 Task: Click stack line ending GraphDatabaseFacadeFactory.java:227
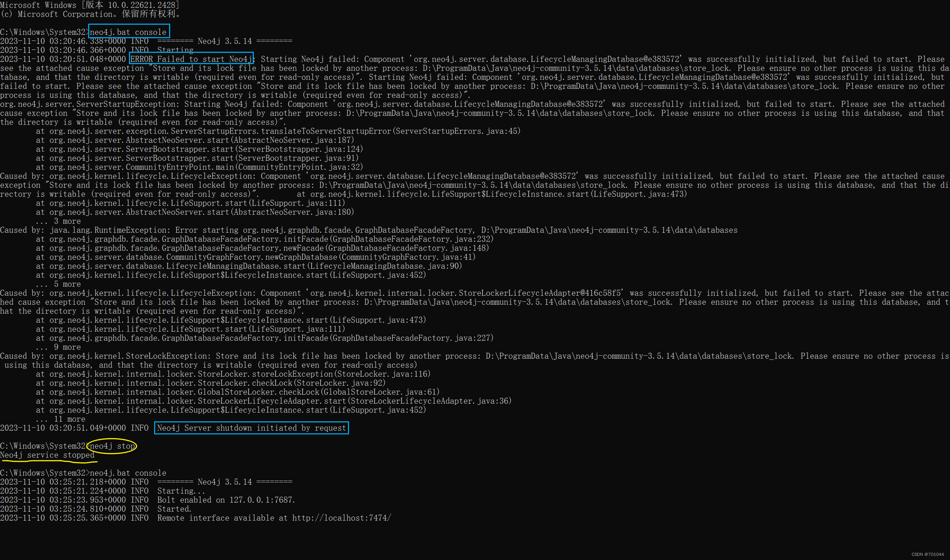click(x=265, y=338)
